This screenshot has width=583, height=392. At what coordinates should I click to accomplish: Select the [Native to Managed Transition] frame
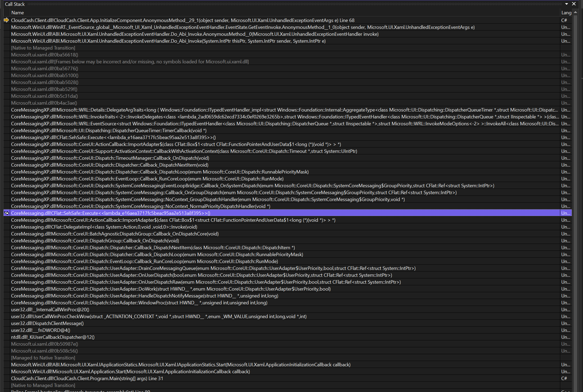tap(43, 48)
